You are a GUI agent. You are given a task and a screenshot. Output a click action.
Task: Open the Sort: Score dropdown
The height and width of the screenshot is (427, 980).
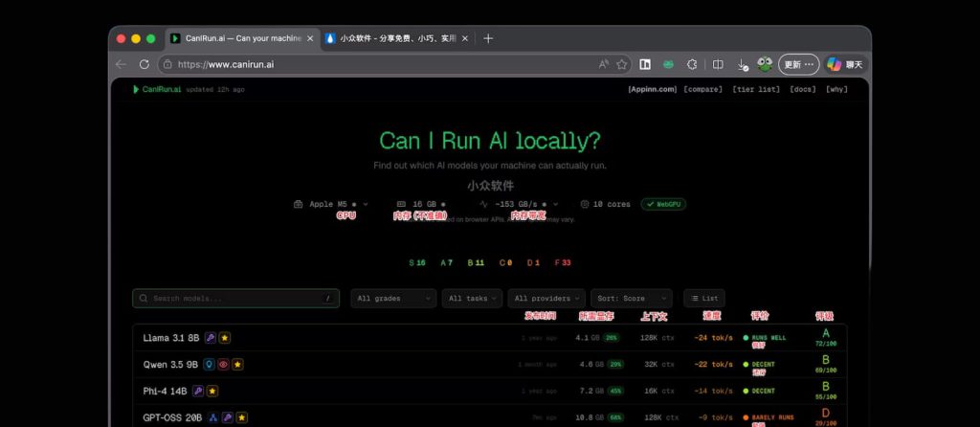point(631,299)
